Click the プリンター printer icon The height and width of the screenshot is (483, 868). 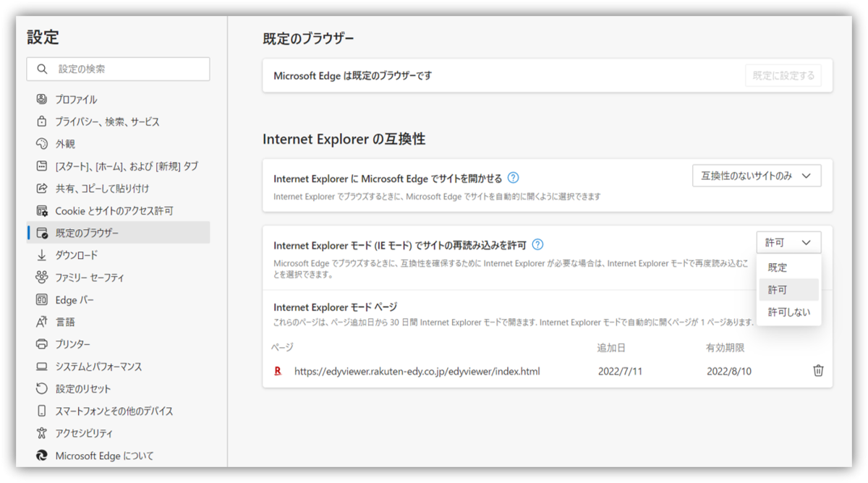(x=42, y=344)
